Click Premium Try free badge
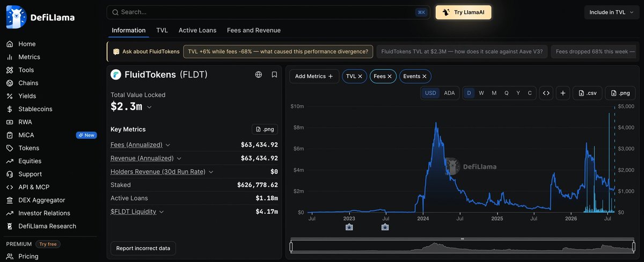644x262 pixels. tap(48, 244)
